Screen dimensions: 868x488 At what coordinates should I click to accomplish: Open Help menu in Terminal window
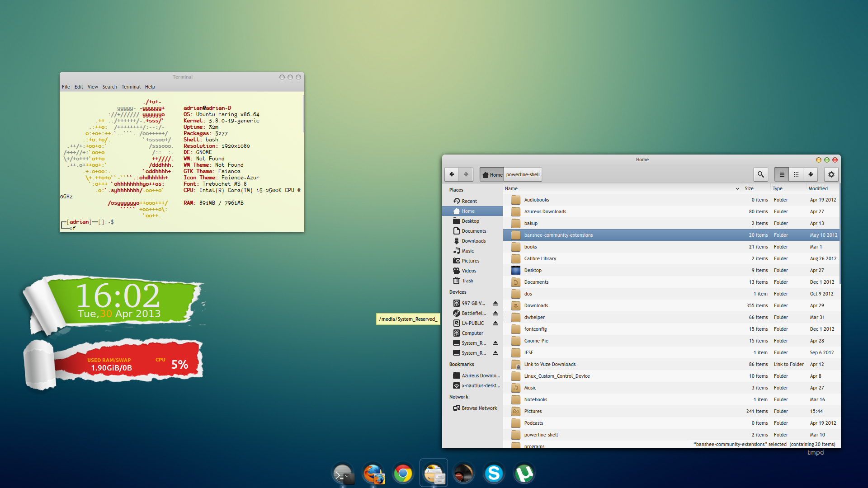[x=150, y=87]
